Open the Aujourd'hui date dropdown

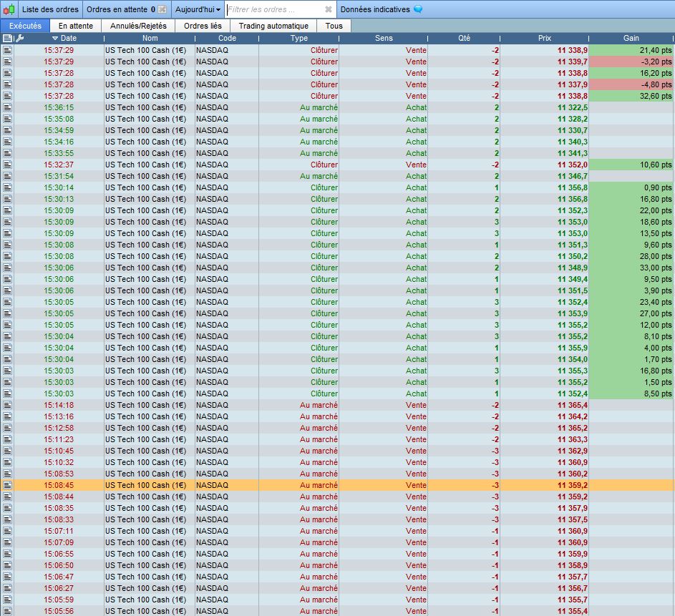pyautogui.click(x=198, y=9)
